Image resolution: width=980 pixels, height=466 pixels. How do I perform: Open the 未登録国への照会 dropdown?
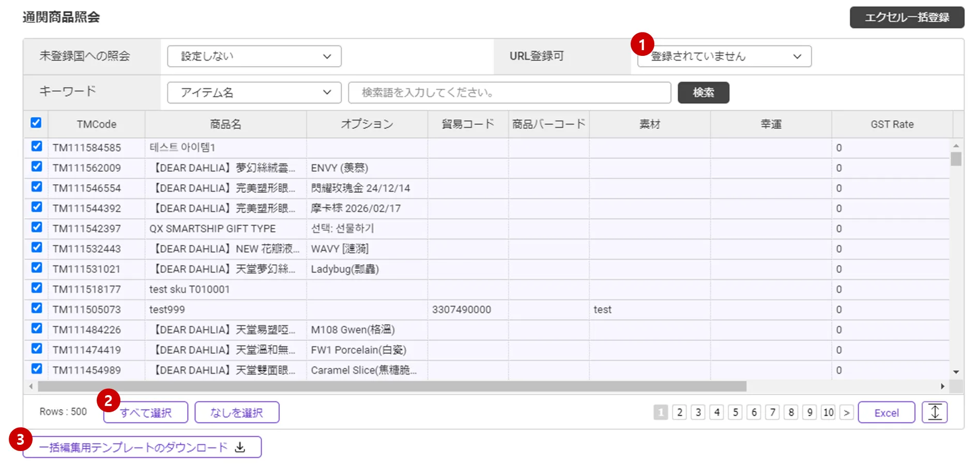coord(254,56)
